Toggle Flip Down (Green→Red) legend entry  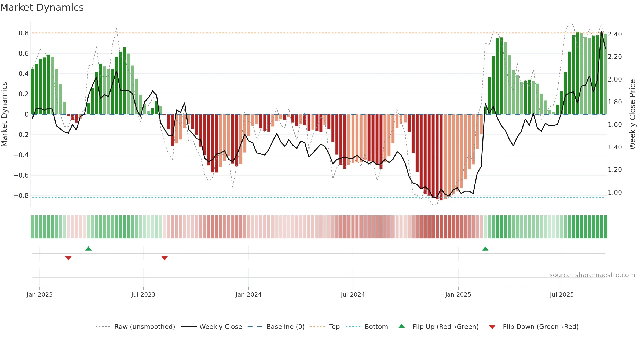click(x=533, y=327)
